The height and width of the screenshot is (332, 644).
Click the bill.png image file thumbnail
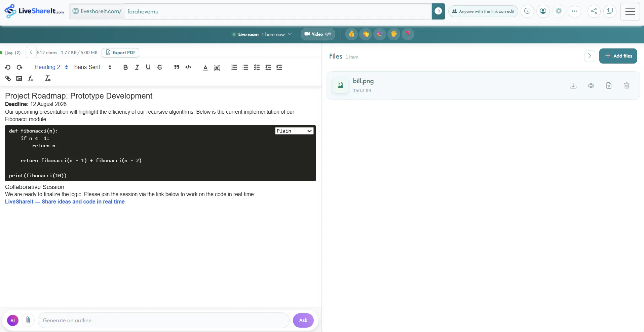340,85
